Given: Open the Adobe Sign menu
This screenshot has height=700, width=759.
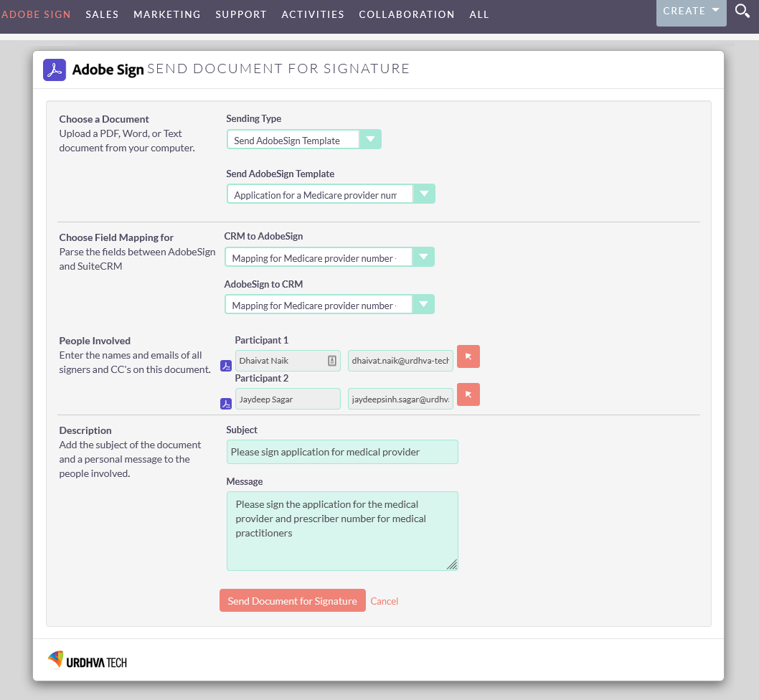Looking at the screenshot, I should pyautogui.click(x=36, y=14).
